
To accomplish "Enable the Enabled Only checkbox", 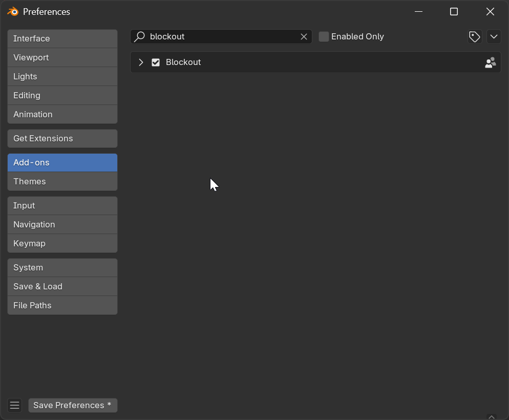I will [324, 37].
